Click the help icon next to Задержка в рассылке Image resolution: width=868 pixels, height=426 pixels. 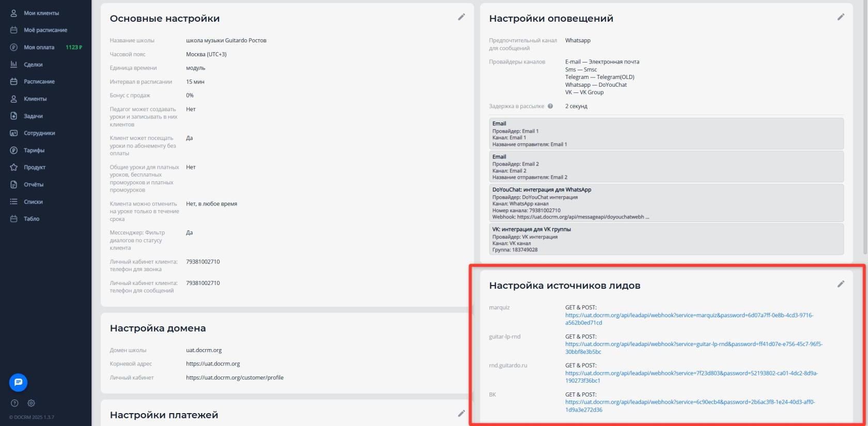[550, 106]
